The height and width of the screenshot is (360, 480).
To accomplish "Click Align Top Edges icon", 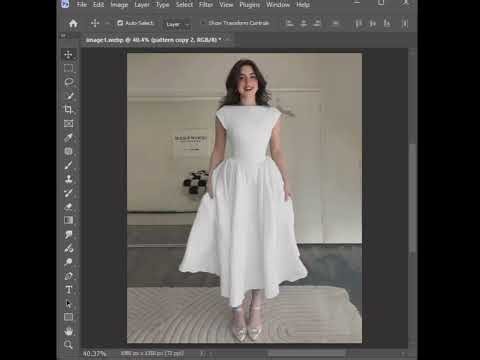I will (358, 24).
